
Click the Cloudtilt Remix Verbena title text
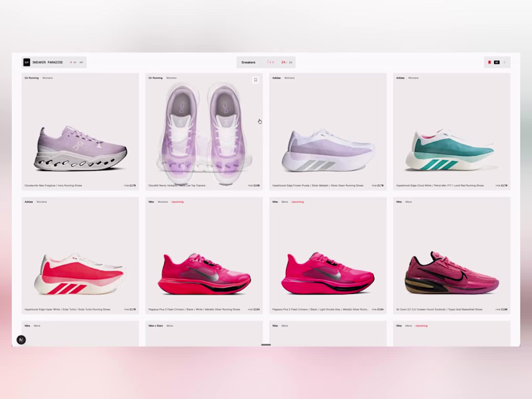(x=177, y=186)
